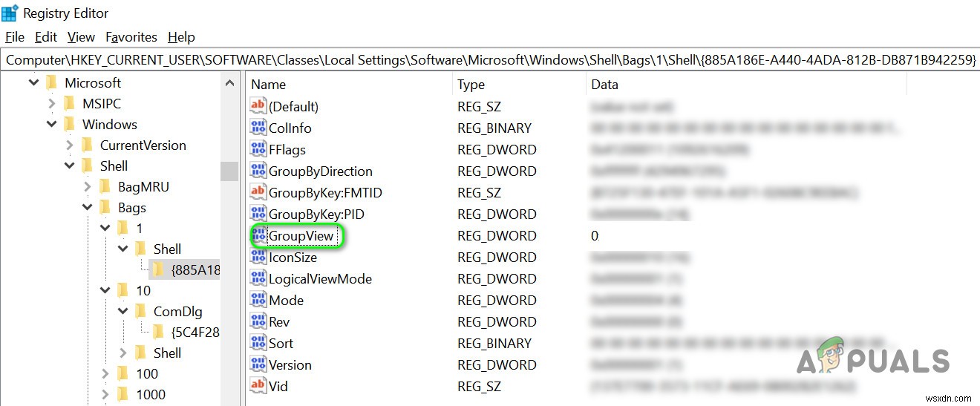The height and width of the screenshot is (406, 980).
Task: Click the MSIPC key folder icon
Action: pyautogui.click(x=69, y=103)
